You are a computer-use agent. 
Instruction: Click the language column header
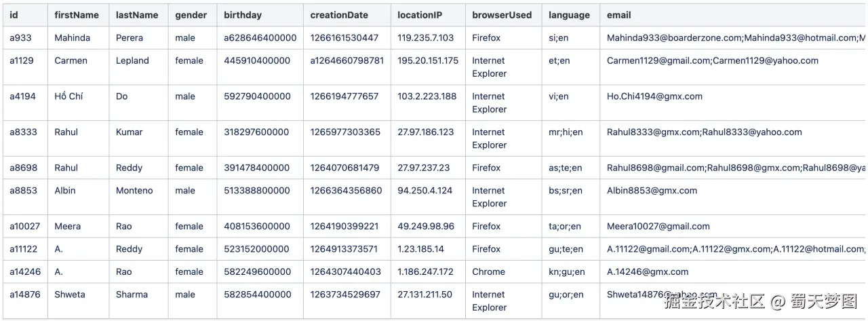569,15
